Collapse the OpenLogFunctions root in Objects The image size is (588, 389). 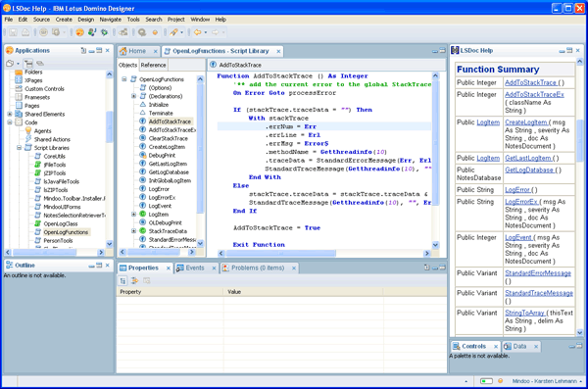click(x=124, y=79)
